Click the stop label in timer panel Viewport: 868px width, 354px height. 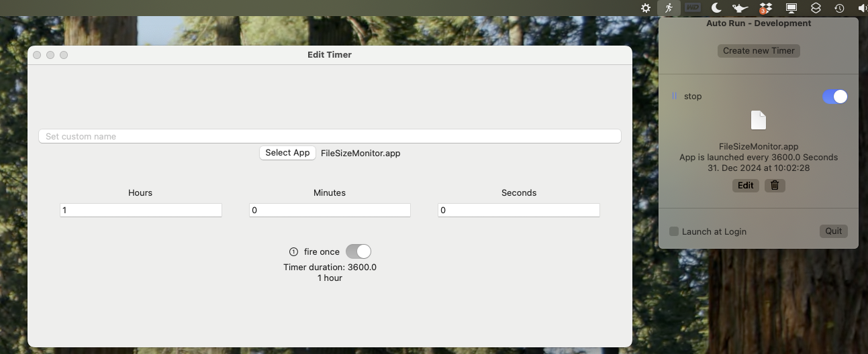point(693,97)
